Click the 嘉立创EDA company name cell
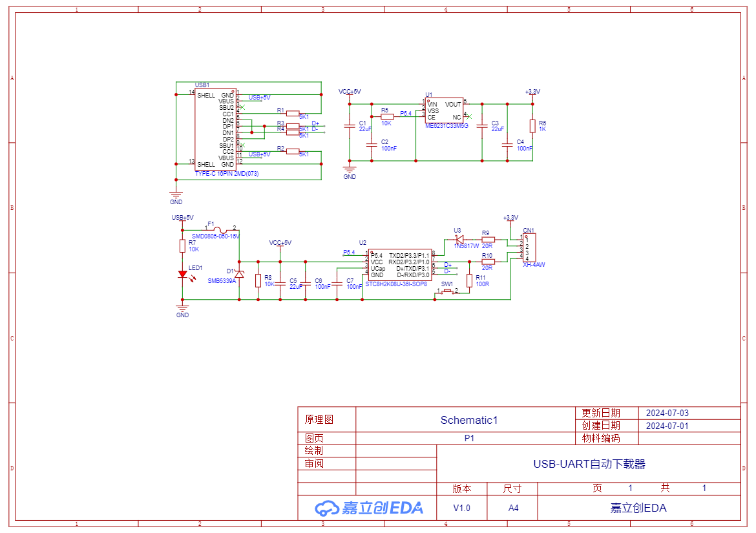This screenshot has width=756, height=533. click(638, 508)
